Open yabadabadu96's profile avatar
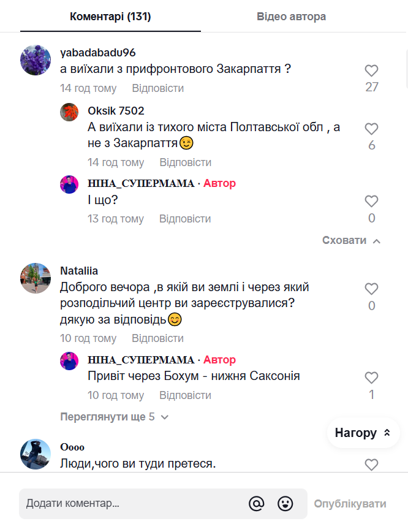The height and width of the screenshot is (532, 408). (36, 60)
